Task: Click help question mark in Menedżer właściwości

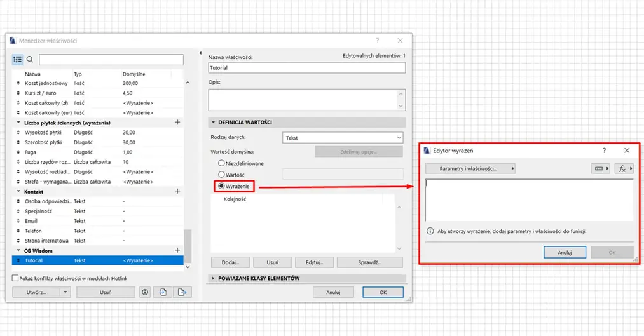Action: point(378,40)
